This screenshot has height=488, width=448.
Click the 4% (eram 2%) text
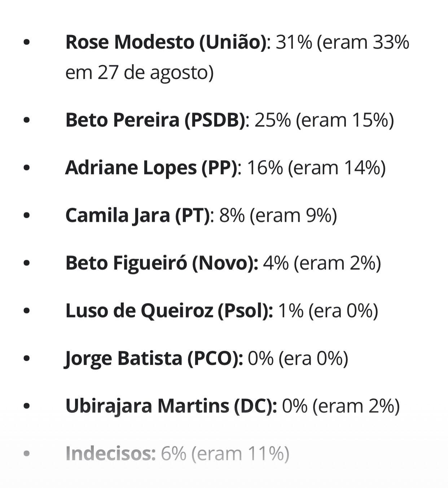(x=322, y=263)
